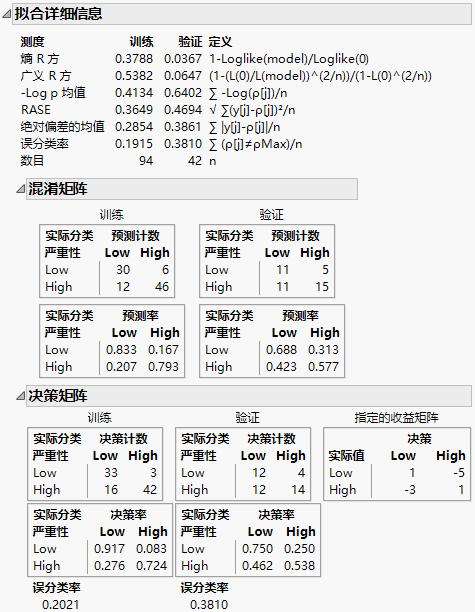Click predicted rate 0.577 in validation matrix
Image resolution: width=475 pixels, height=612 pixels.
(323, 367)
